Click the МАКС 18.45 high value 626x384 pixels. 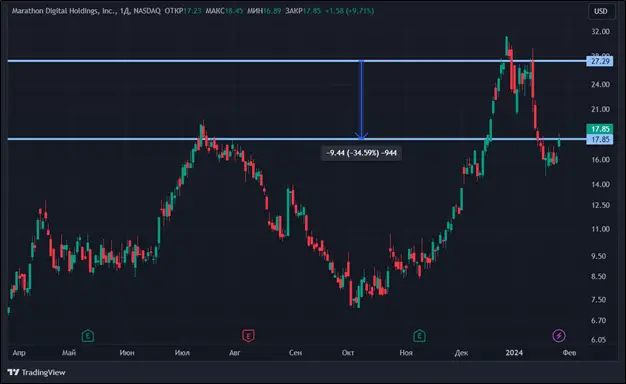[224, 11]
